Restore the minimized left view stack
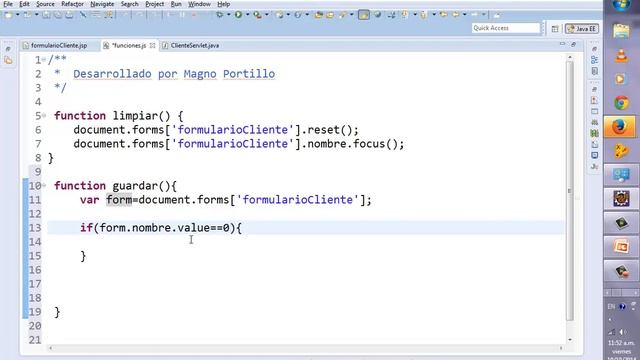This screenshot has width=640, height=360. tap(8, 49)
